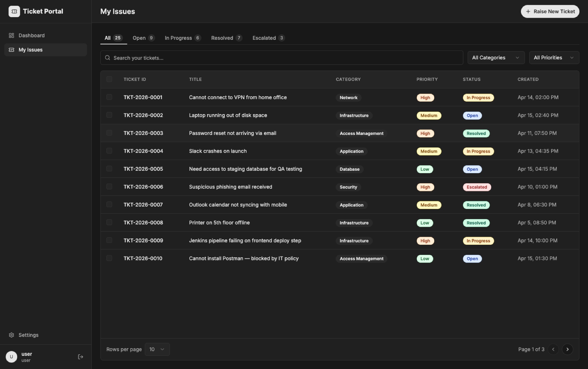This screenshot has width=588, height=369.
Task: Select the My Issues sidebar icon
Action: [x=11, y=50]
